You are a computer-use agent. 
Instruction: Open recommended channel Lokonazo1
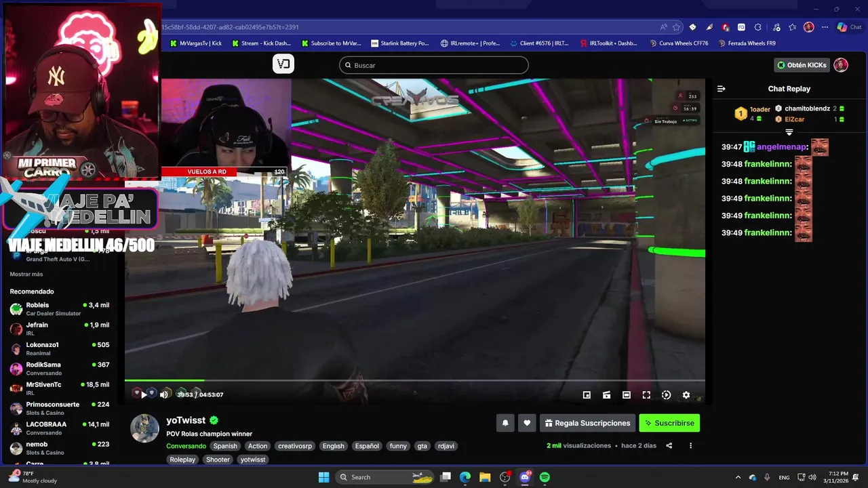click(x=60, y=348)
